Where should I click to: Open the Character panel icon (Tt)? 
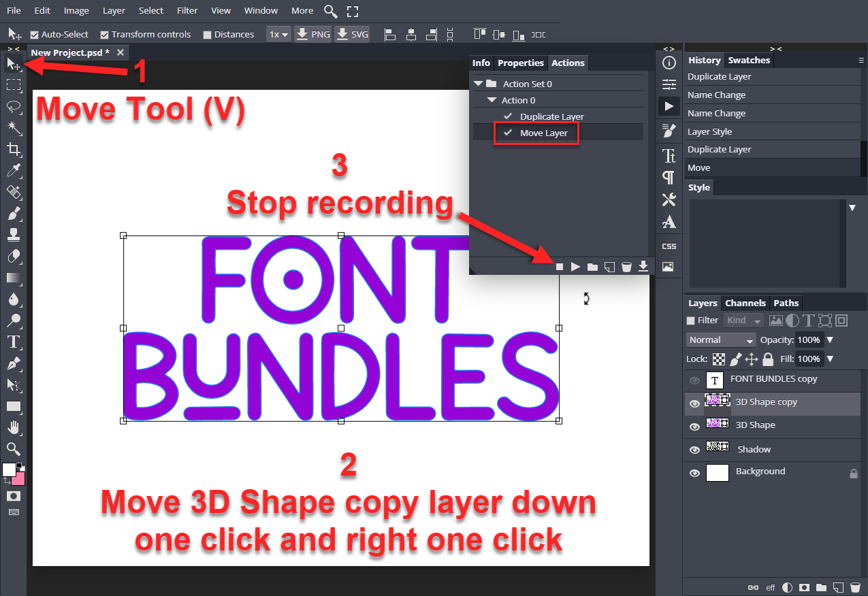pos(669,156)
